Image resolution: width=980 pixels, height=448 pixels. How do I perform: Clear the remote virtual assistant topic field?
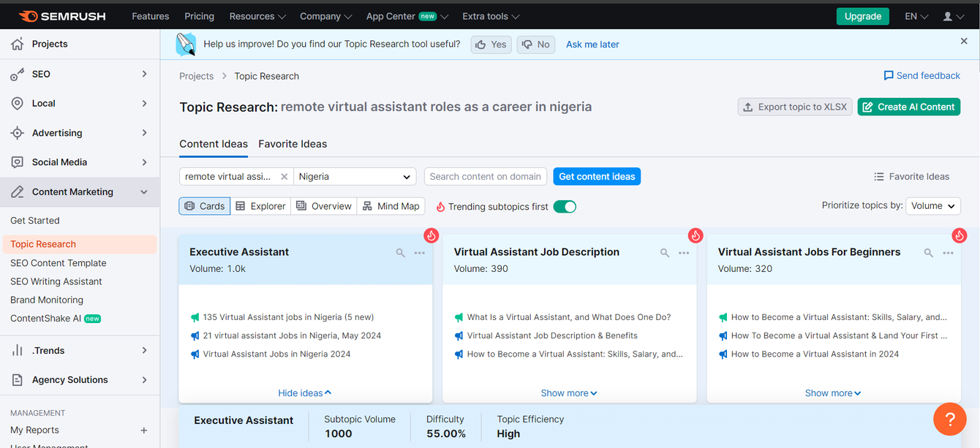point(284,177)
